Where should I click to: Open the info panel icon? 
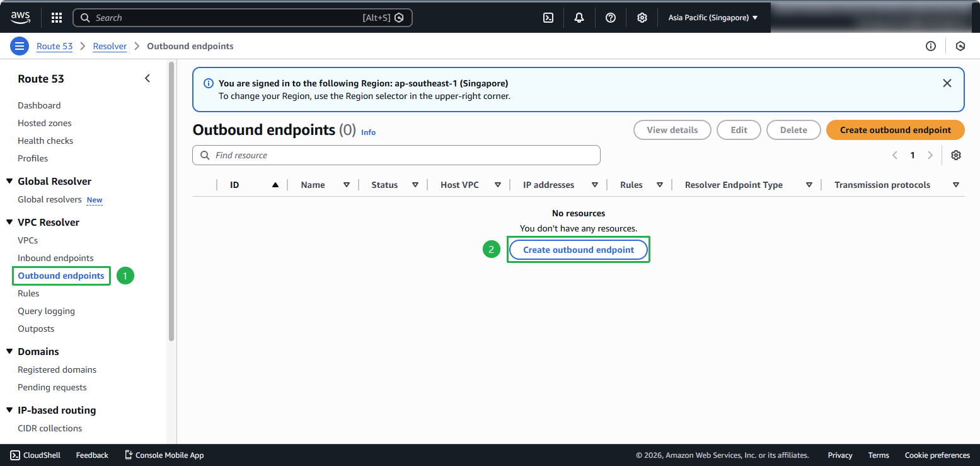pos(931,46)
